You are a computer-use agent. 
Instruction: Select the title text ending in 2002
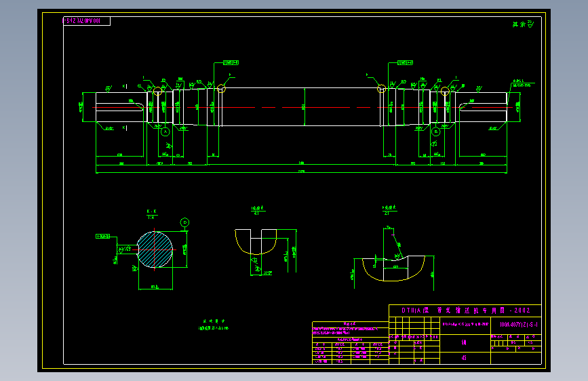click(x=466, y=310)
